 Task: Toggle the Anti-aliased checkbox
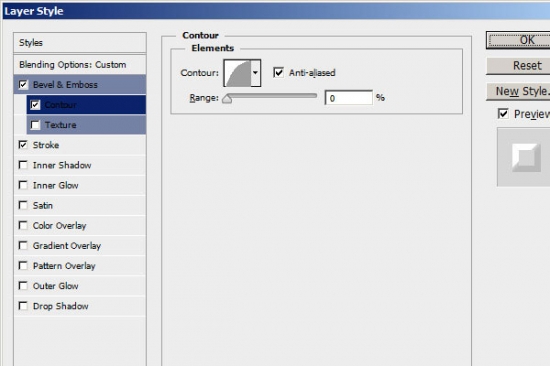(x=279, y=73)
